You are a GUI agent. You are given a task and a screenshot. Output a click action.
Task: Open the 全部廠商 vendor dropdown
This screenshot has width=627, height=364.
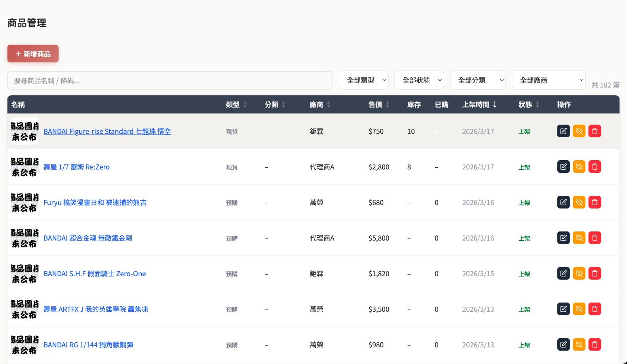pos(549,80)
